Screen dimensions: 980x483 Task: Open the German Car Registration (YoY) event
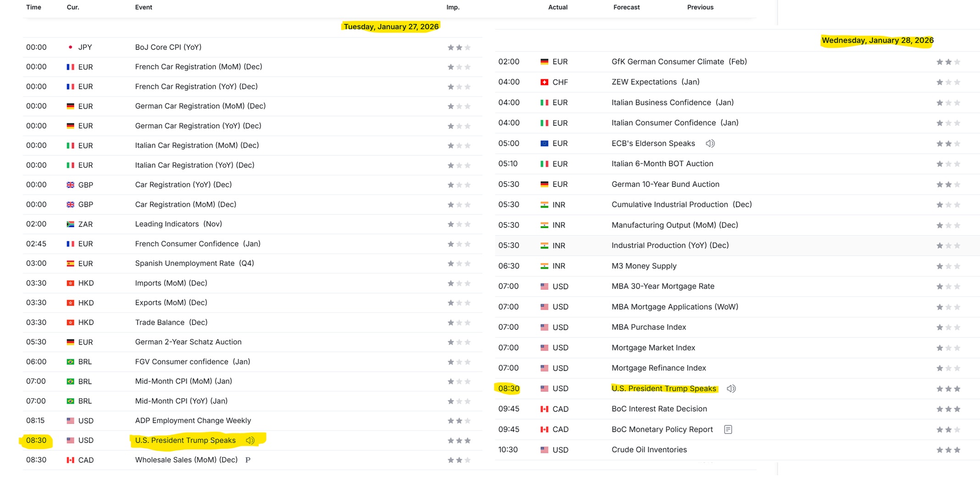[x=198, y=126]
